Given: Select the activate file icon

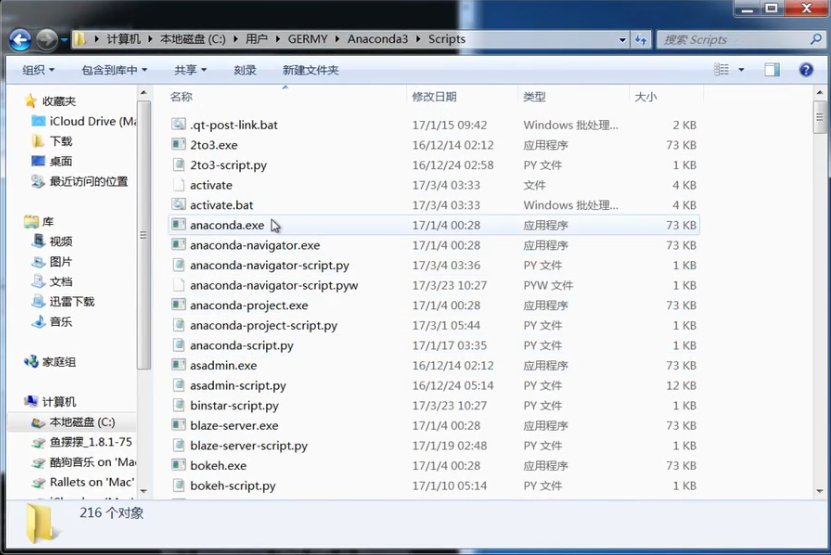Looking at the screenshot, I should [179, 185].
